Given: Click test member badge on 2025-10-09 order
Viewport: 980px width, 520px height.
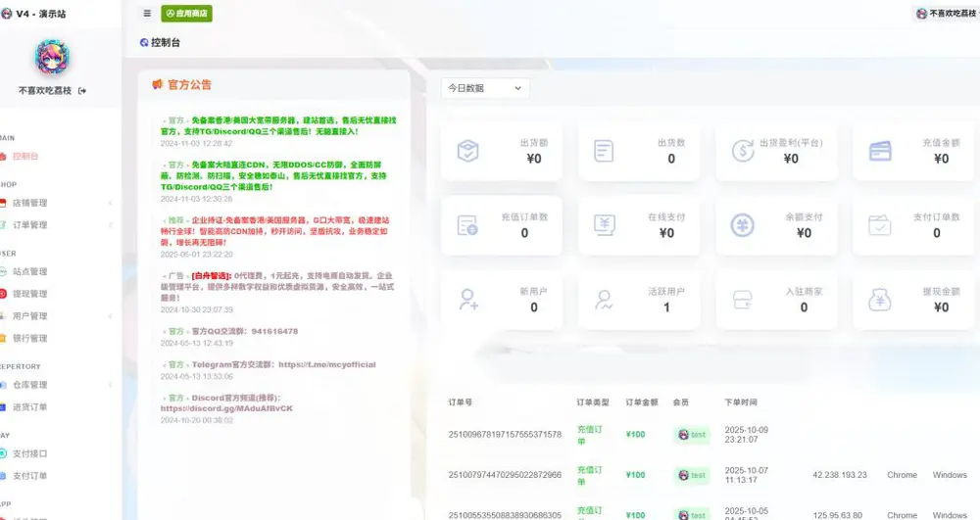Looking at the screenshot, I should 692,435.
